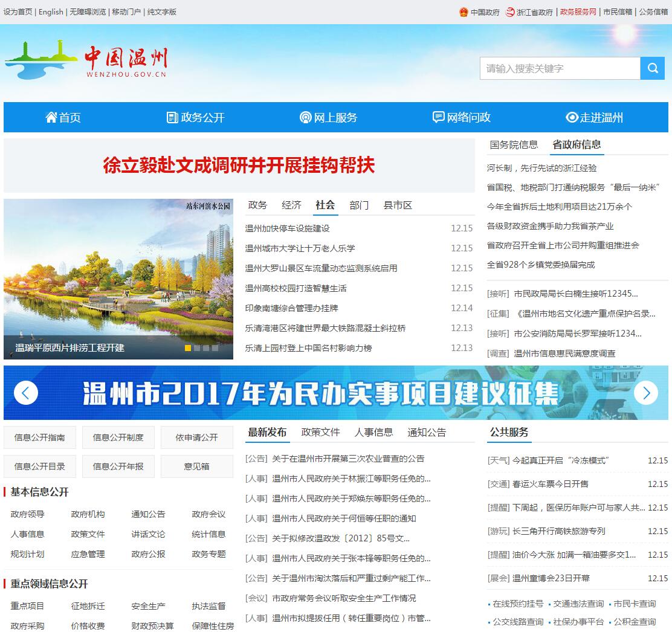Viewport: 672px width, 632px height.
Task: Click the 信息公开指南 button
Action: pos(40,437)
